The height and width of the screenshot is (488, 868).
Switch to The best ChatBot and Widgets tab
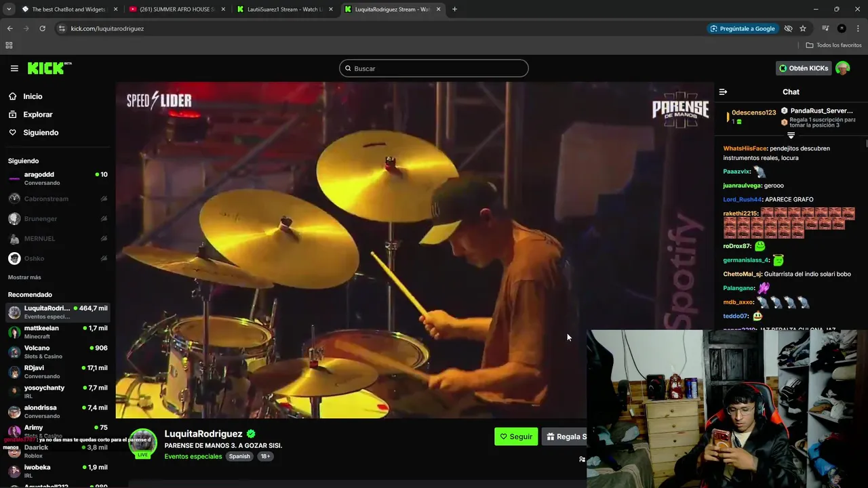[69, 9]
